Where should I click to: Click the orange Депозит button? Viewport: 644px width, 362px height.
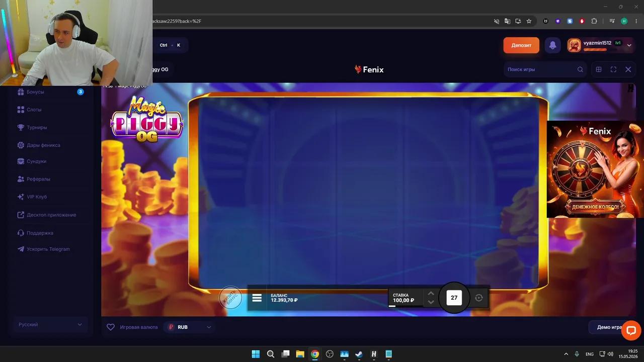tap(521, 45)
